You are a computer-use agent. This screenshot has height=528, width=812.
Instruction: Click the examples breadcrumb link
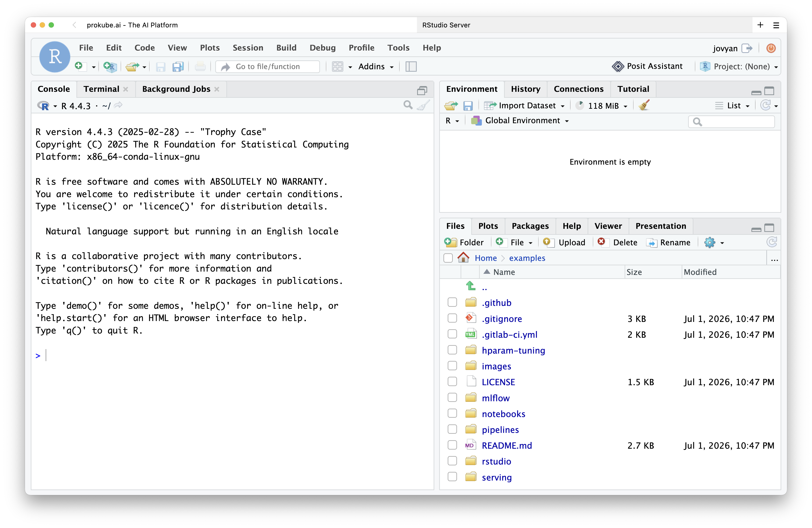[x=527, y=258]
